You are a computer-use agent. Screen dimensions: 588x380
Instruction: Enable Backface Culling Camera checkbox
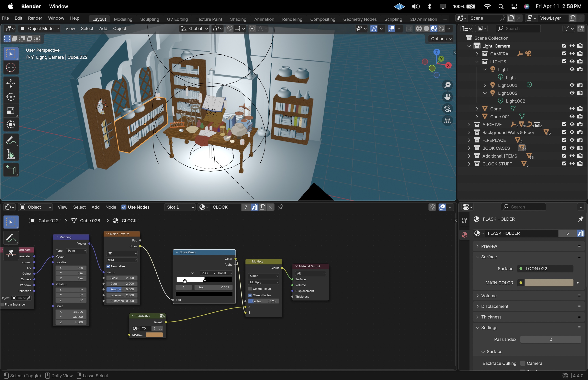pyautogui.click(x=522, y=363)
